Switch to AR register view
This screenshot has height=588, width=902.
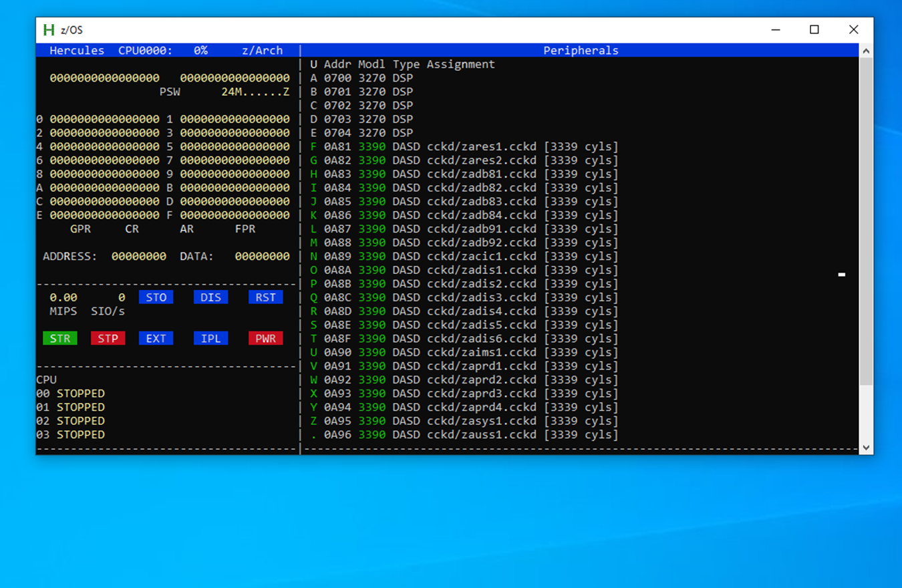click(x=186, y=229)
